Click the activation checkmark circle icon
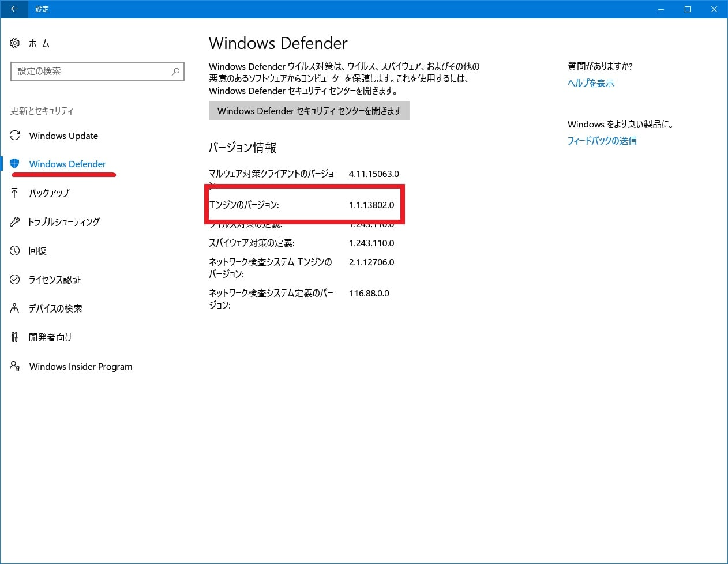 (15, 280)
